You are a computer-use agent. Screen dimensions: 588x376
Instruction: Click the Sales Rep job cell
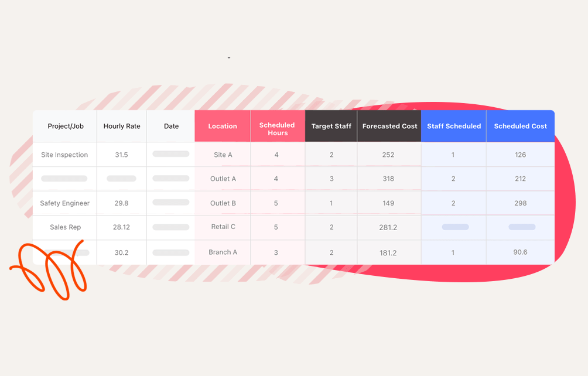tap(65, 227)
